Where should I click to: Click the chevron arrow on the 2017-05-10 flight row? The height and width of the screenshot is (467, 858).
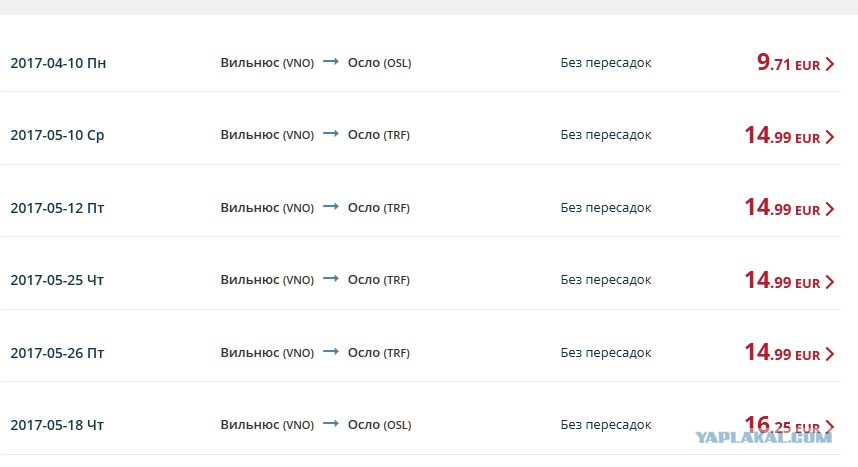click(x=830, y=136)
